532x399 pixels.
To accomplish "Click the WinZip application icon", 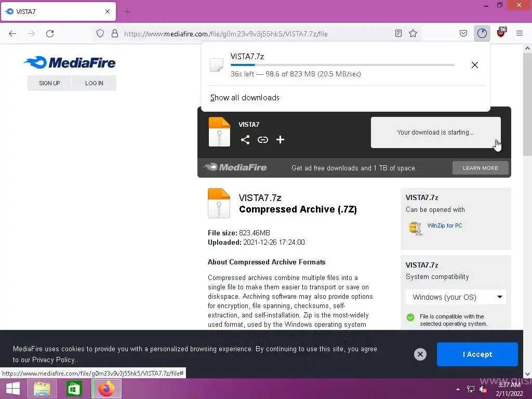I will point(415,228).
